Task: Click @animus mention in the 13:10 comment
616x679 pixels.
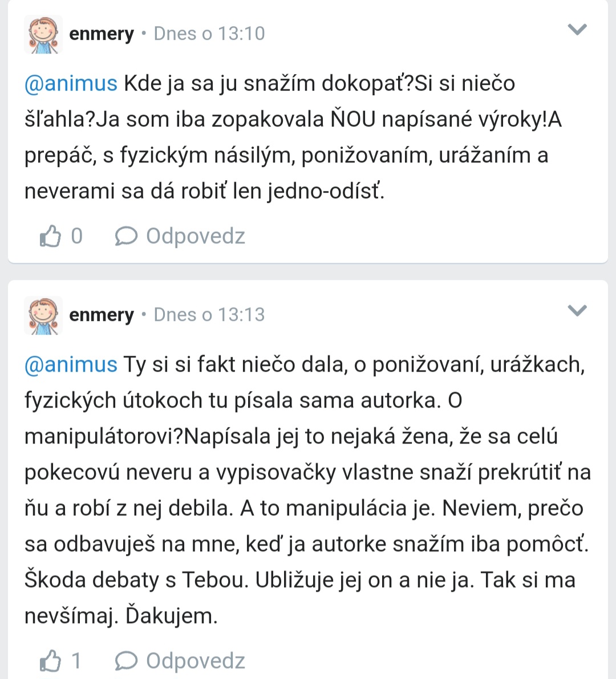Action: coord(71,84)
